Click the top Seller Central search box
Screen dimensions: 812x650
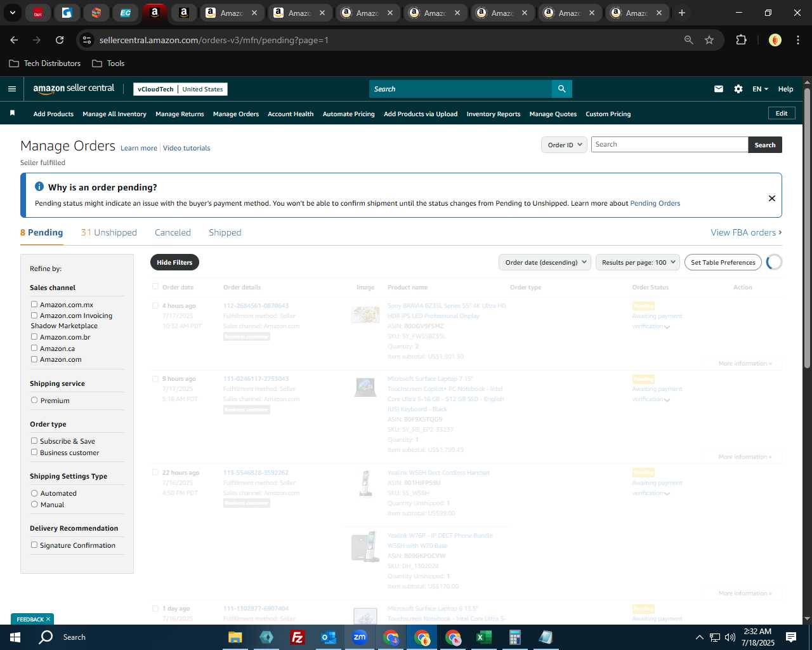(x=460, y=89)
